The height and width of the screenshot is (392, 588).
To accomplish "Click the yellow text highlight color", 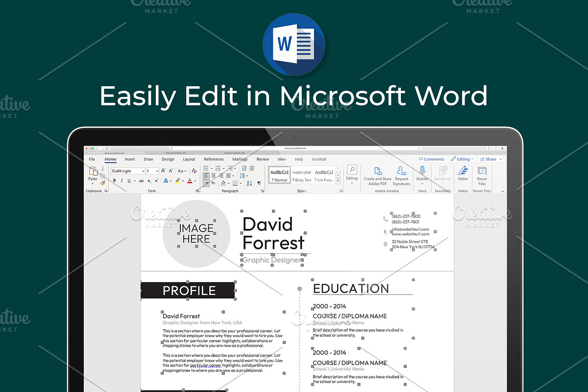I will 177,180.
